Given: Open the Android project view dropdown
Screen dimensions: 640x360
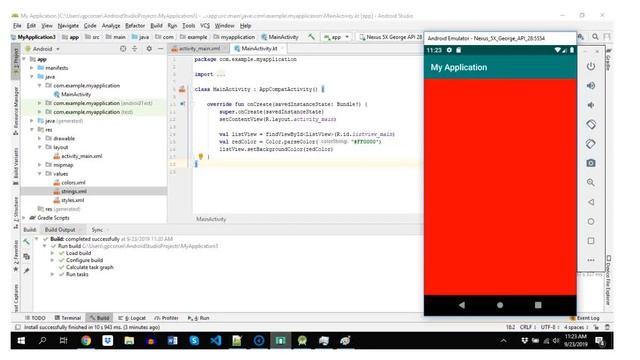Looking at the screenshot, I should tap(42, 49).
